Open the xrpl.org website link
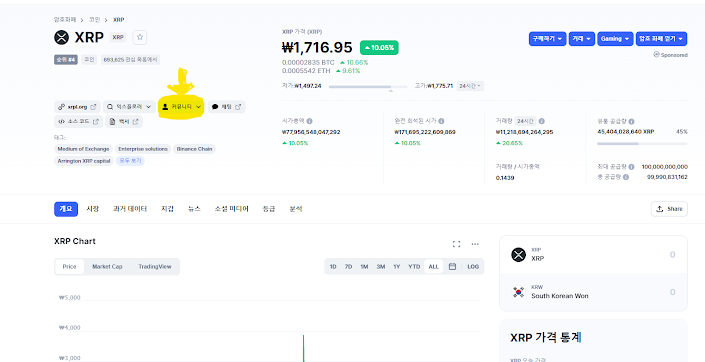 point(77,107)
